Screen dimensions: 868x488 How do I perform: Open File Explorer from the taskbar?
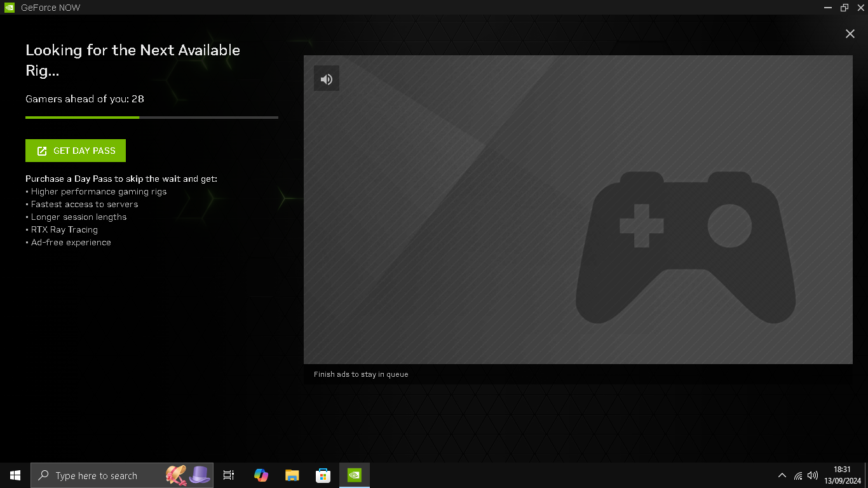click(292, 475)
